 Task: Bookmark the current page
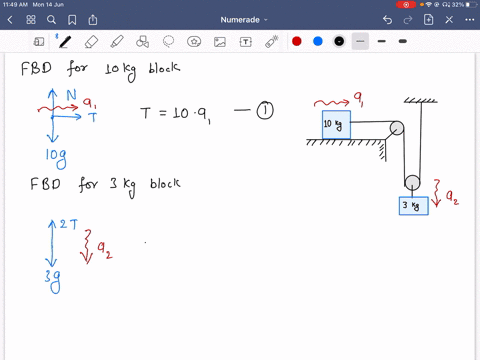[x=72, y=20]
